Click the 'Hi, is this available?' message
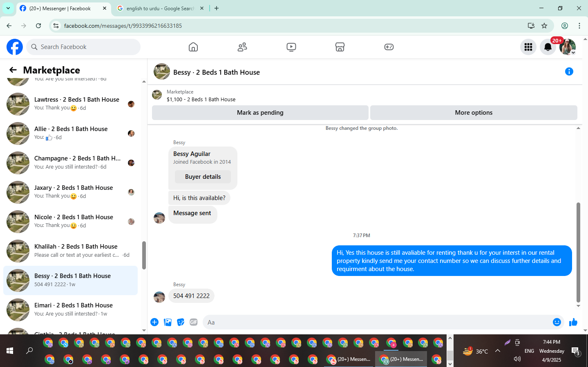The height and width of the screenshot is (367, 588). tap(199, 198)
